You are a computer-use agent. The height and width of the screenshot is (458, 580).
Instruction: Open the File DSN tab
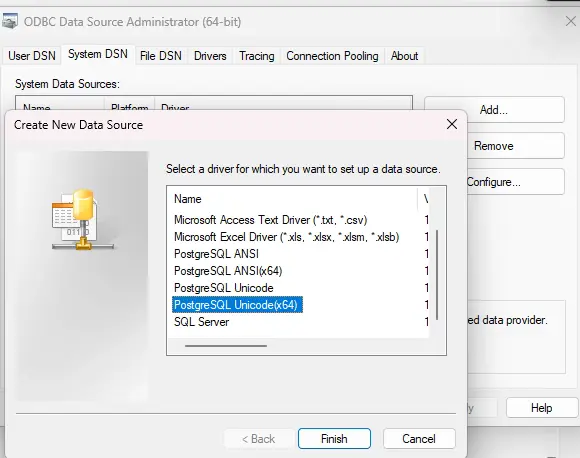click(x=161, y=56)
